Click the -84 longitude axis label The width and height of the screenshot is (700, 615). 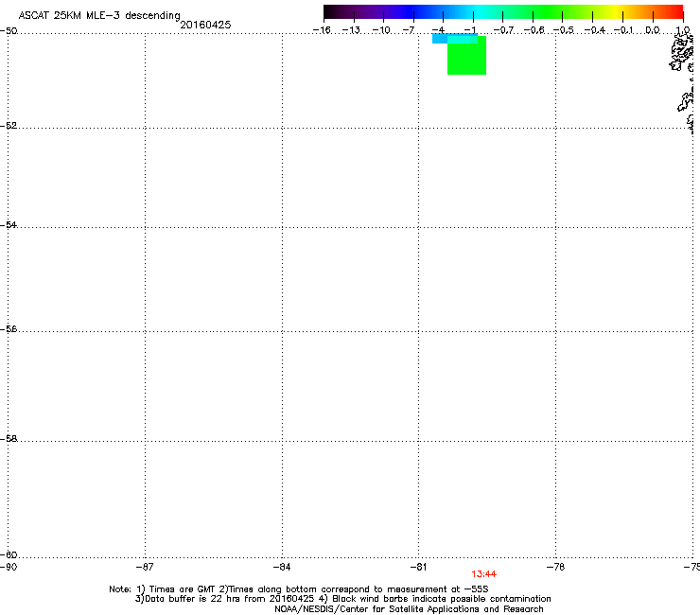pyautogui.click(x=282, y=567)
